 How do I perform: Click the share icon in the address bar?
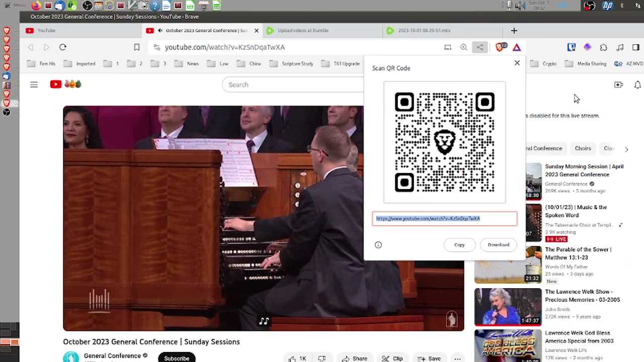[480, 47]
